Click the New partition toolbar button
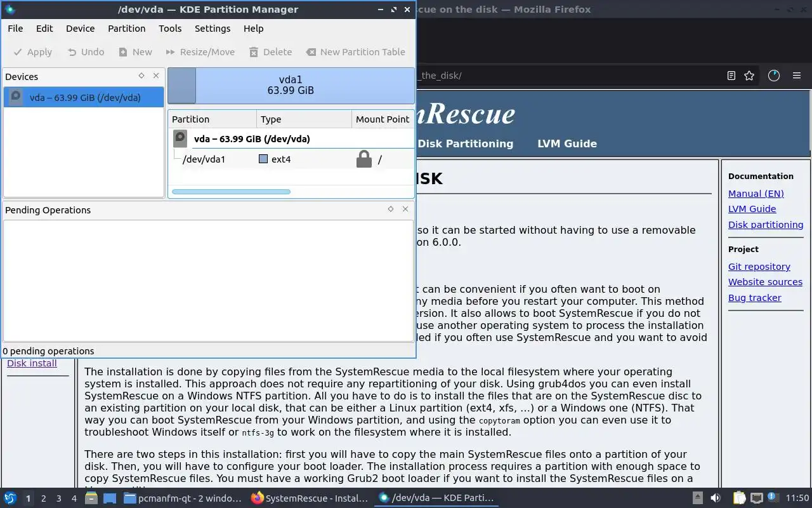812x508 pixels. pyautogui.click(x=135, y=52)
